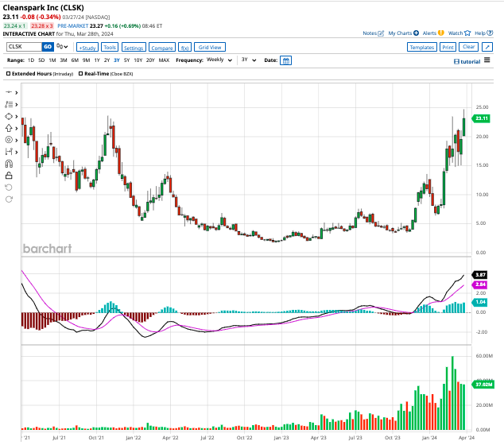Screen dimensions: 504x445
Task: Click the redo arrow icon
Action: 9,199
